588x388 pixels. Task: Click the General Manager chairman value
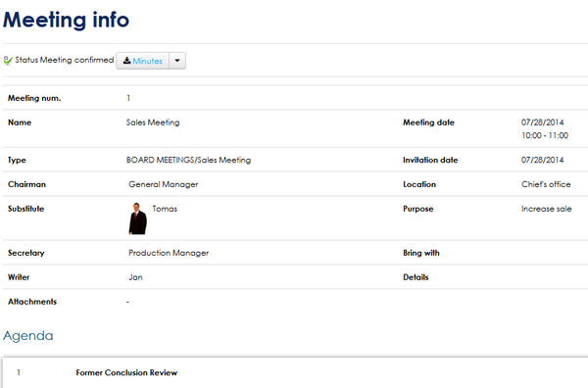(163, 184)
